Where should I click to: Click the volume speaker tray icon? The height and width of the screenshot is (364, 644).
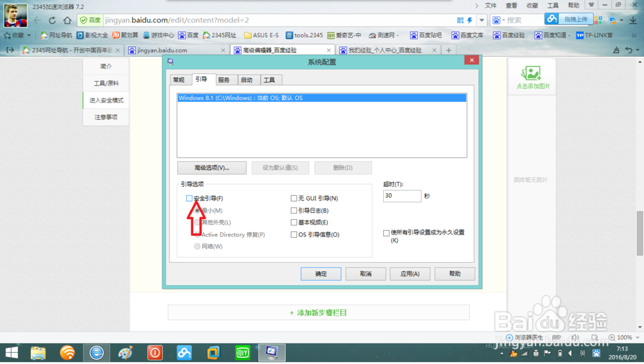pyautogui.click(x=571, y=353)
